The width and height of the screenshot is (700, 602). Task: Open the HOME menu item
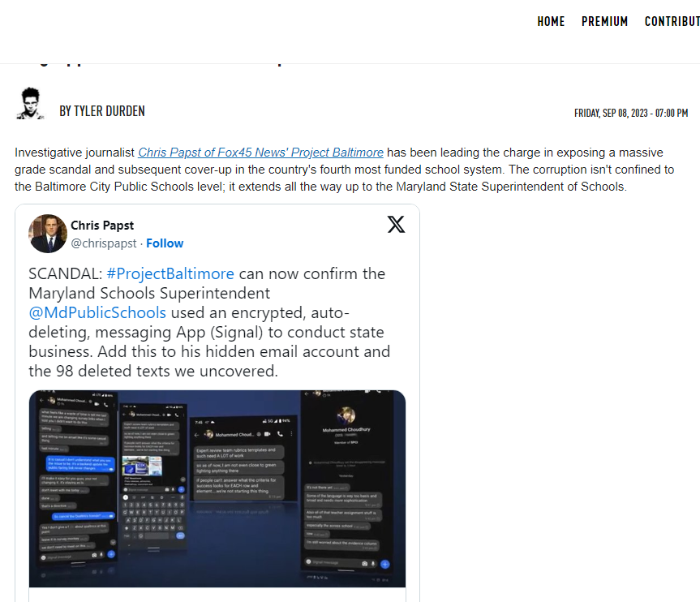(551, 21)
